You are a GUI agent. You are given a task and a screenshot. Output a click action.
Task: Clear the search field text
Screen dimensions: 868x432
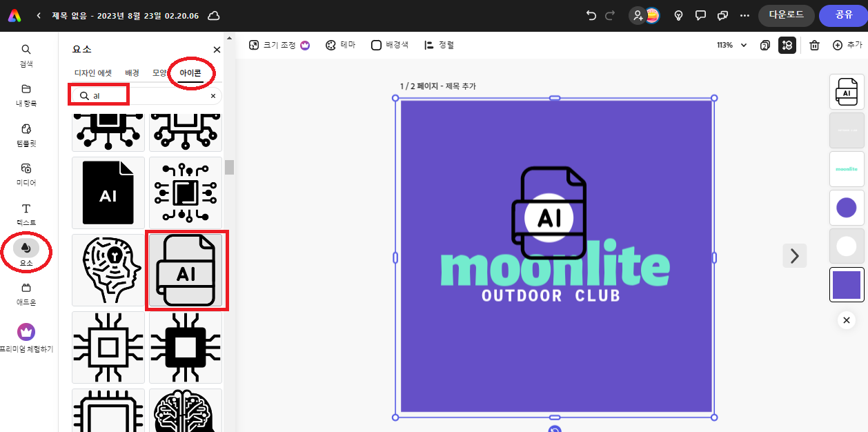click(x=213, y=96)
